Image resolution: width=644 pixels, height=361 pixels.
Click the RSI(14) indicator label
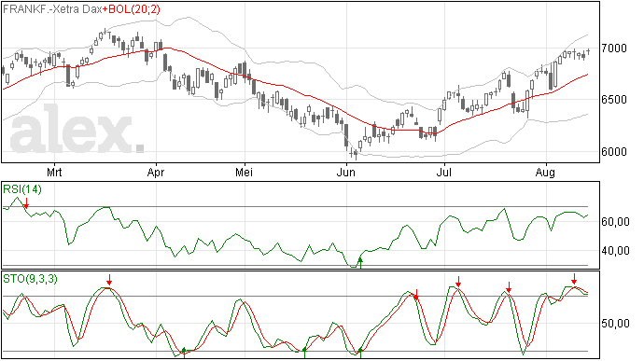[x=22, y=189]
